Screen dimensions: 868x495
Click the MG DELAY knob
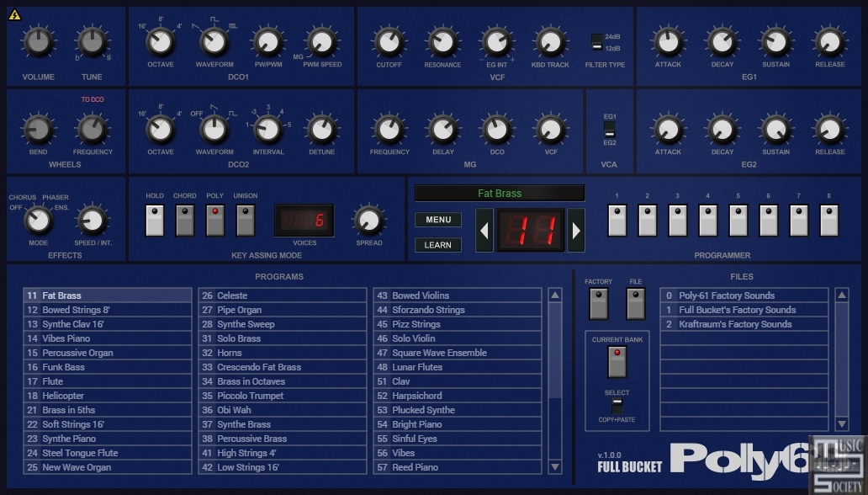(x=443, y=129)
